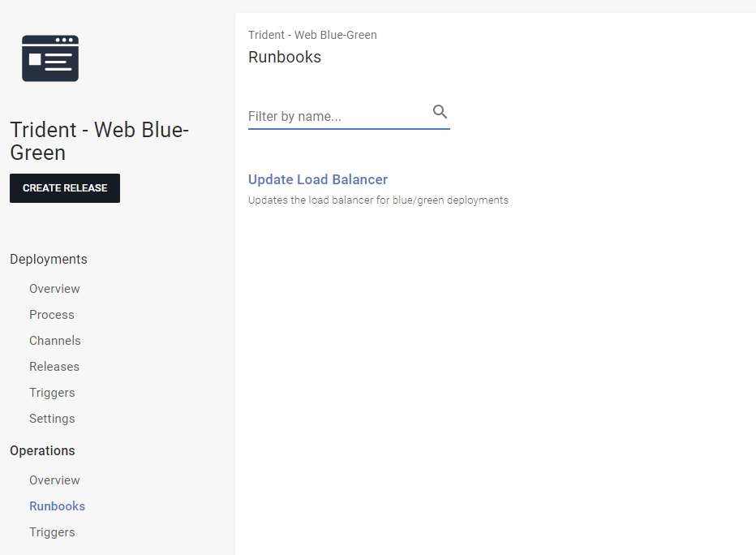
Task: Click the Deployments section header
Action: pos(48,259)
